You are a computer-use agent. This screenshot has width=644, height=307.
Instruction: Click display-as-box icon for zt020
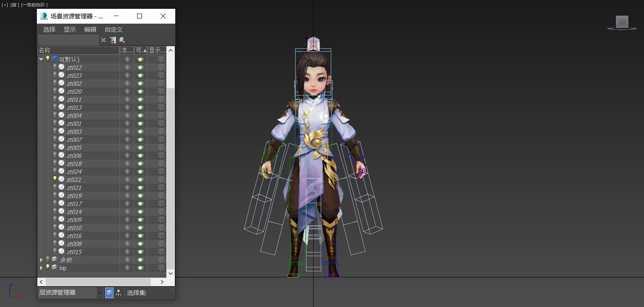coord(161,91)
